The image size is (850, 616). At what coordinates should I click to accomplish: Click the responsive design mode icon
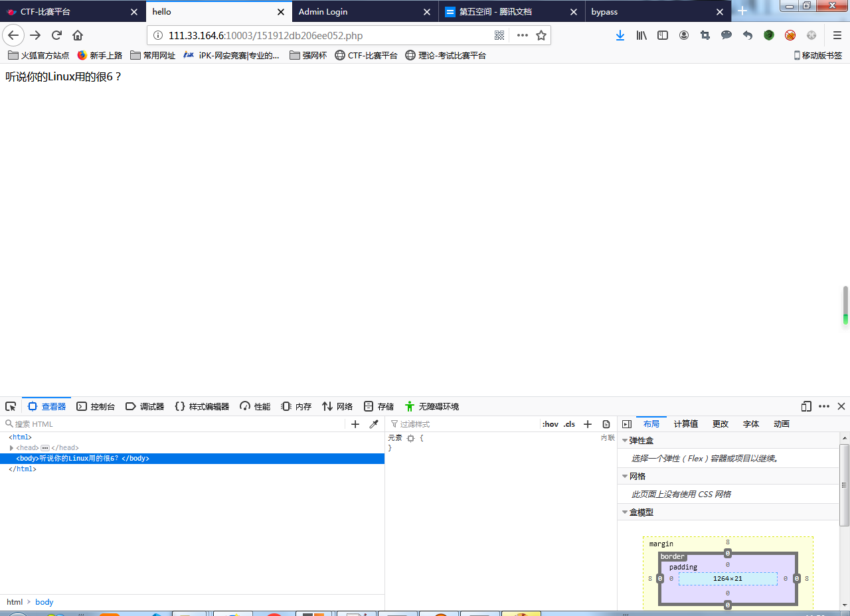pyautogui.click(x=806, y=406)
